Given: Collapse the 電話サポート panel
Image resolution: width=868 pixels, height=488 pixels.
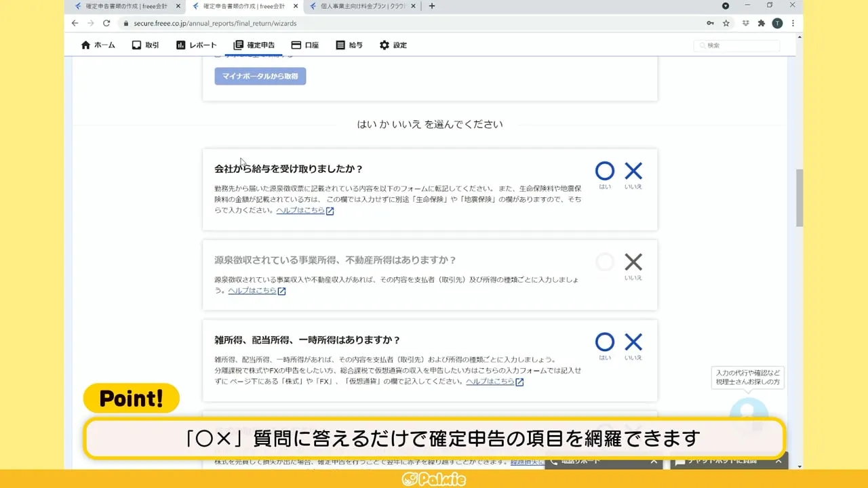Looking at the screenshot, I should point(653,461).
